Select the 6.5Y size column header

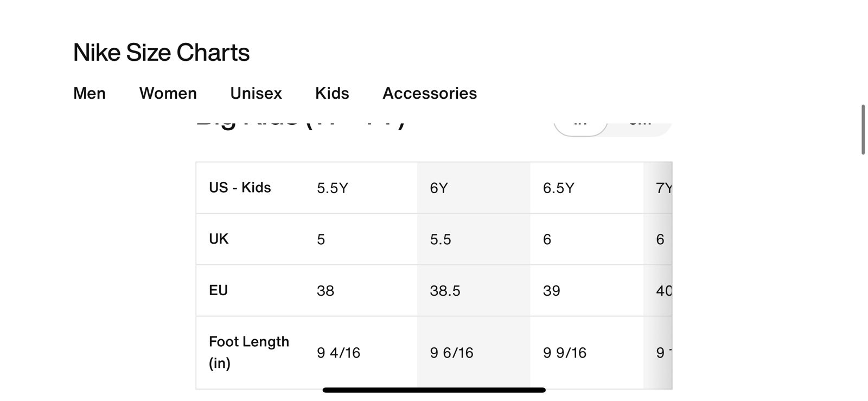(586, 188)
